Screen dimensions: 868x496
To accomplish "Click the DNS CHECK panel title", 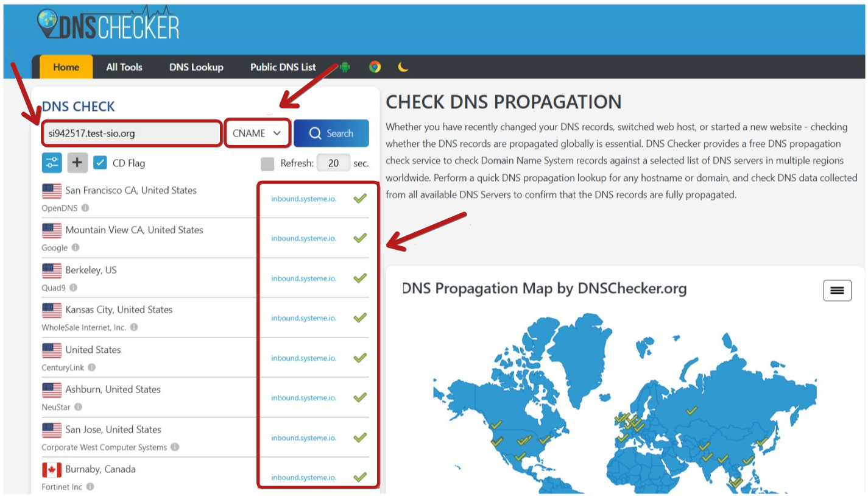I will 78,107.
